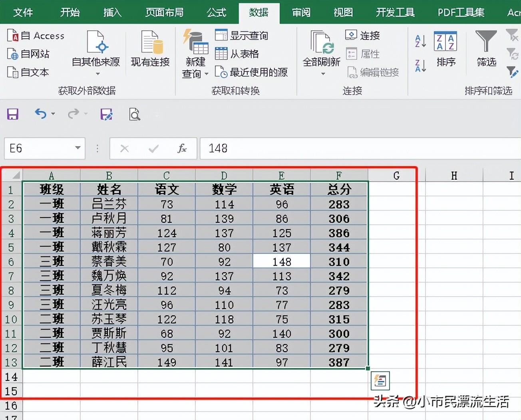
Task: Click cell 姓名 header
Action: tap(109, 189)
